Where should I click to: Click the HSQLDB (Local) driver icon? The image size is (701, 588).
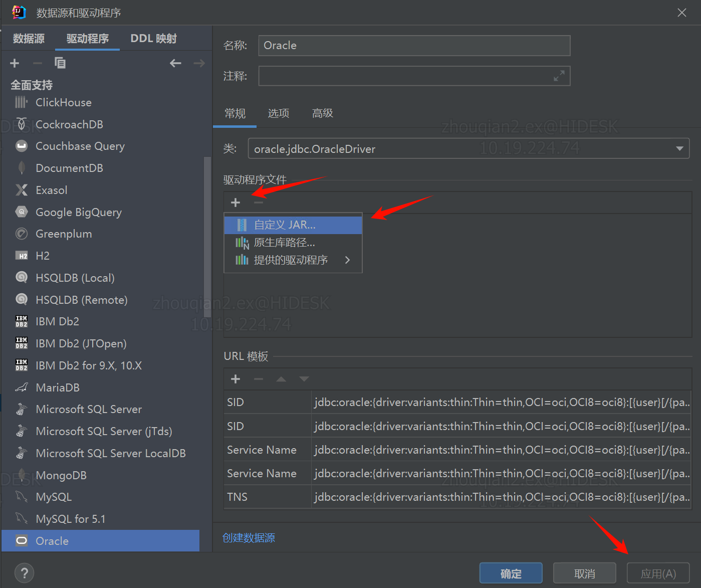(x=21, y=277)
